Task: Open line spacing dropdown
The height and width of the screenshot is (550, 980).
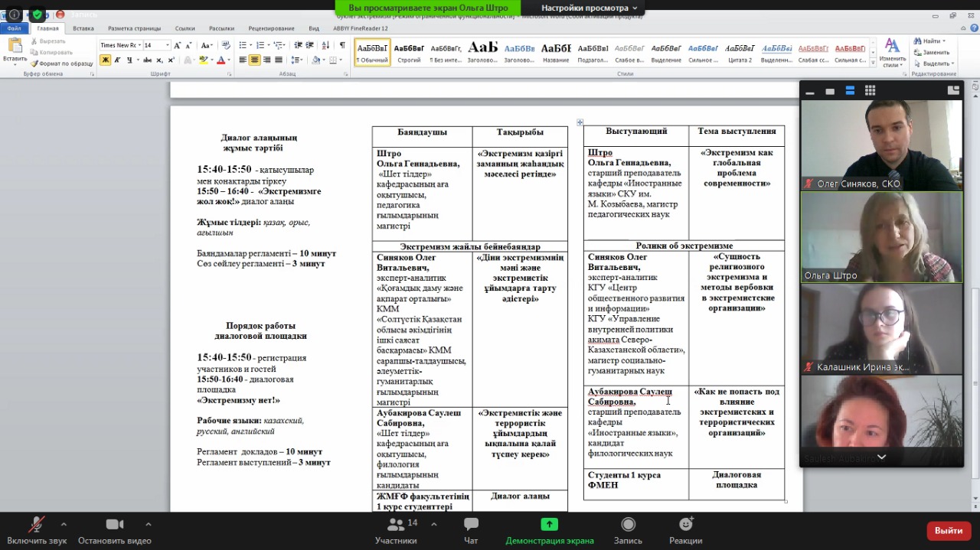Action: coord(296,60)
